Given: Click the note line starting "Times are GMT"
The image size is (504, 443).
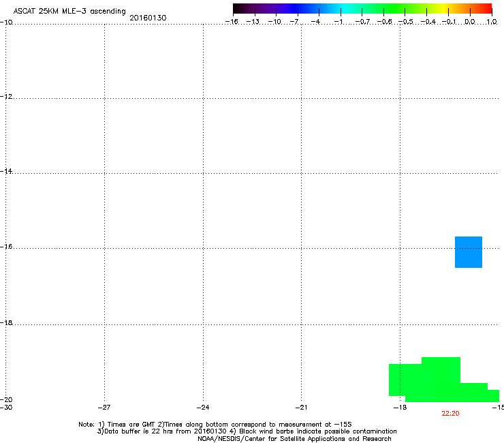Looking at the screenshot, I should pyautogui.click(x=215, y=425).
